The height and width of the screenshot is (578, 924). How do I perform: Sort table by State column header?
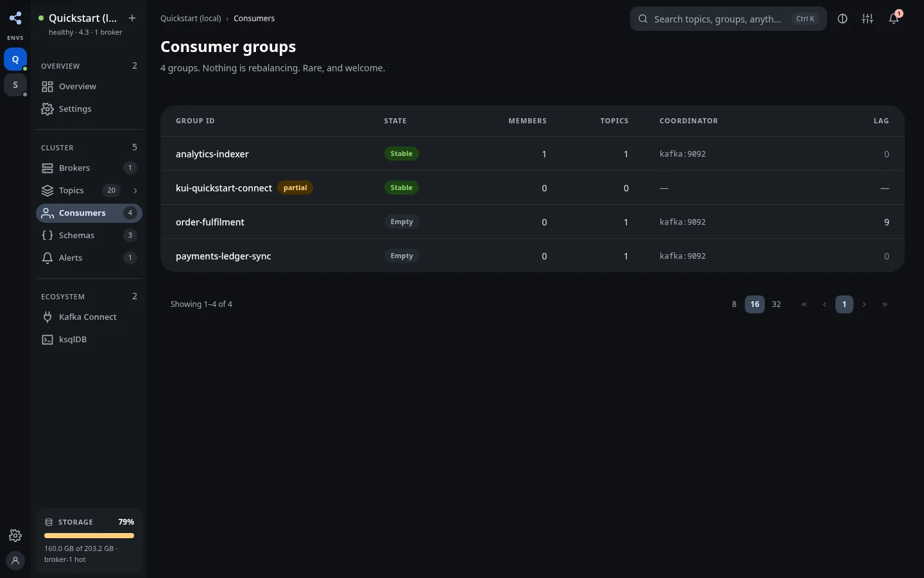pos(395,121)
